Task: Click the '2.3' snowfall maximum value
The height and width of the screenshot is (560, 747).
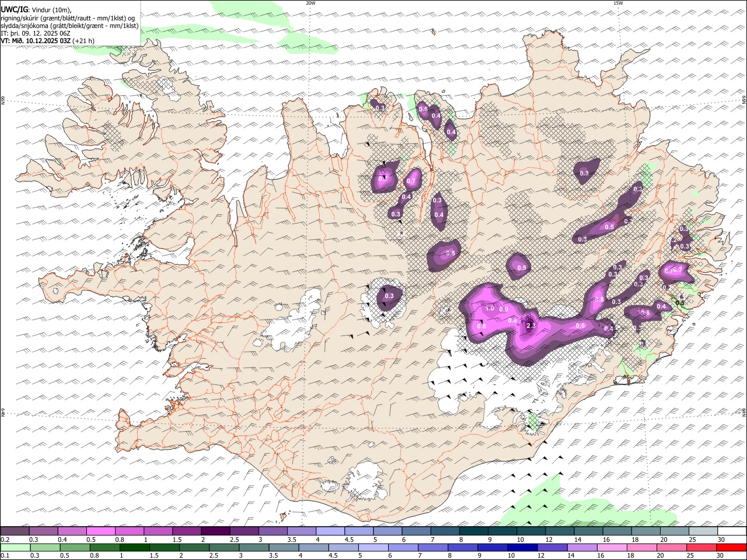Action: 531,325
